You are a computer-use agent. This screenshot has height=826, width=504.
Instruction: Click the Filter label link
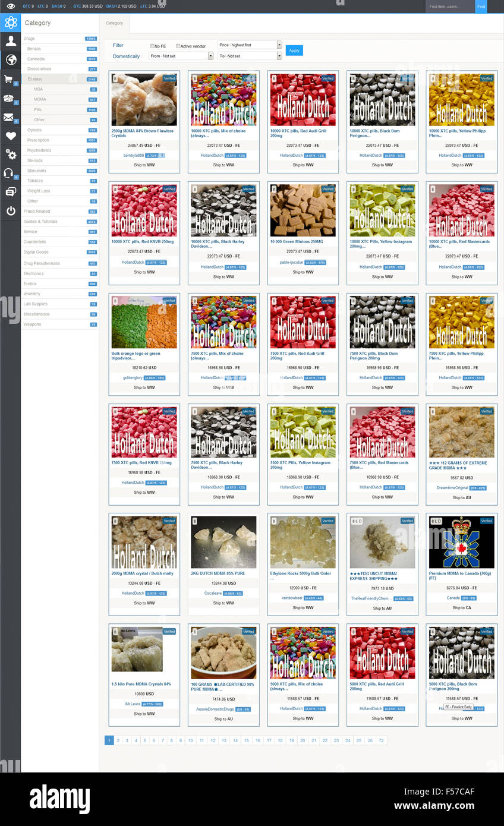point(118,45)
